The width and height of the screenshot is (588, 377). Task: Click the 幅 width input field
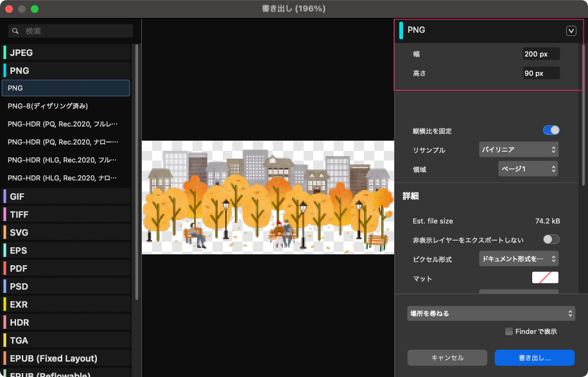click(x=540, y=55)
